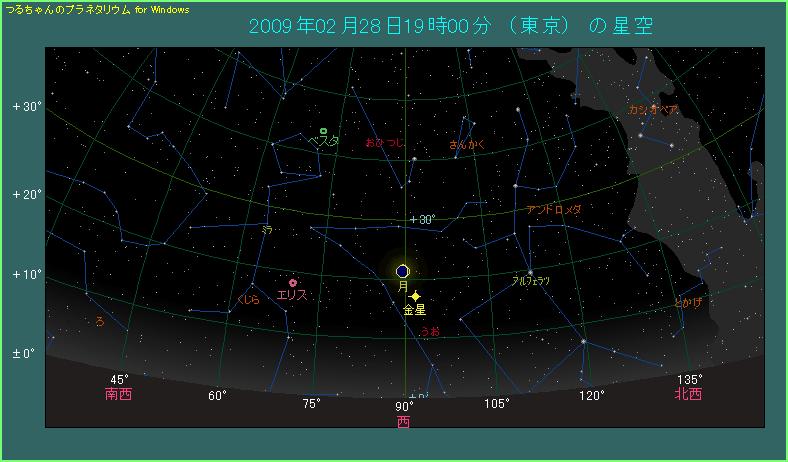
Task: Click the date and time title text
Action: (x=450, y=26)
